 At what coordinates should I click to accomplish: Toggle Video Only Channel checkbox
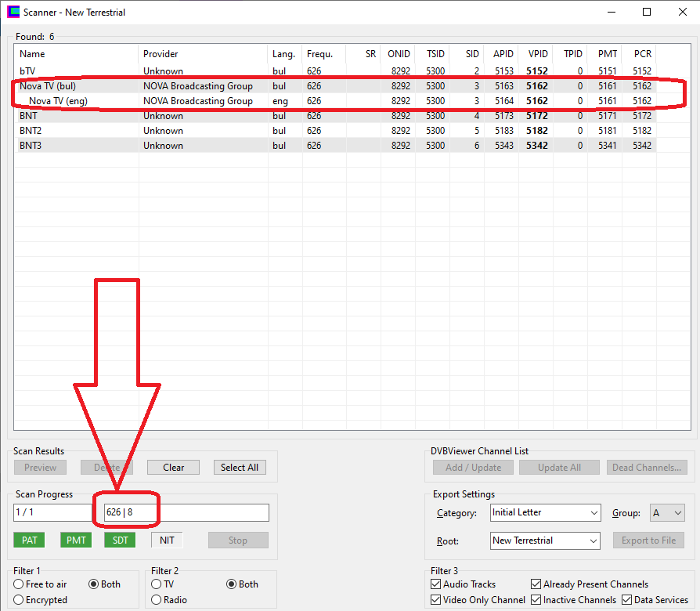(478, 600)
